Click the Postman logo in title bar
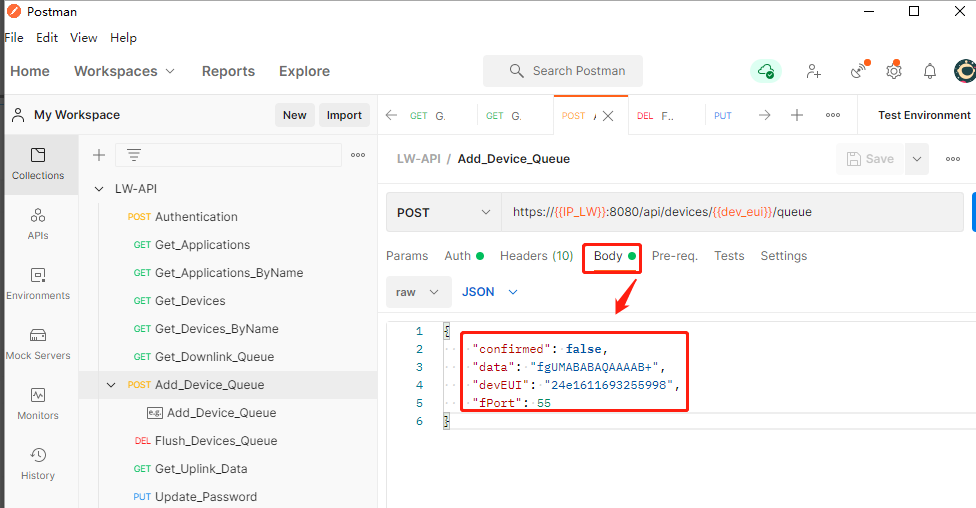Viewport: 976px width, 508px height. click(14, 11)
